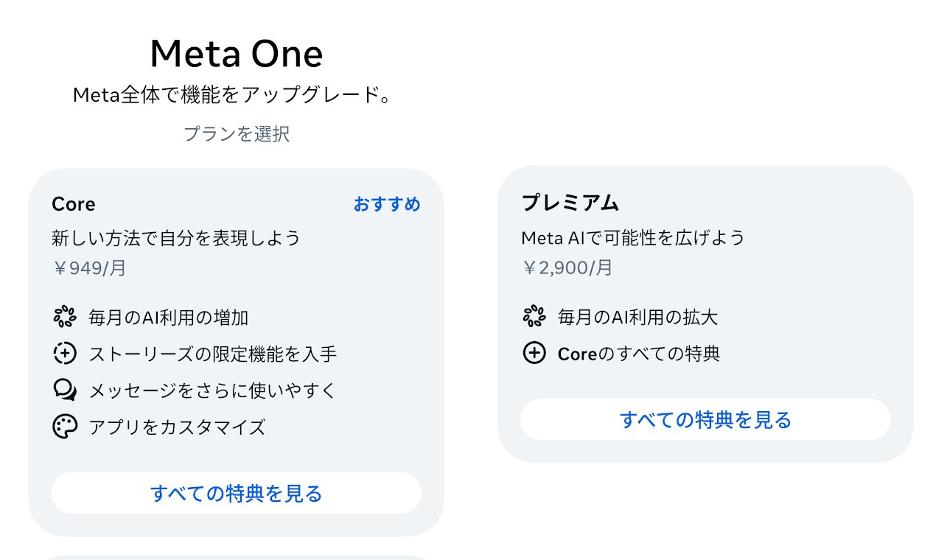
Task: Click the プランを選択 label
Action: point(237,134)
